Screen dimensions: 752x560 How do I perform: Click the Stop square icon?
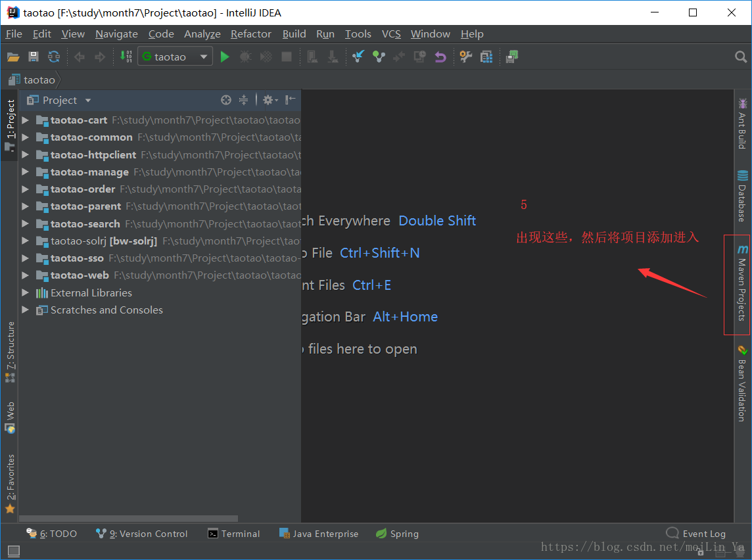[x=287, y=57]
